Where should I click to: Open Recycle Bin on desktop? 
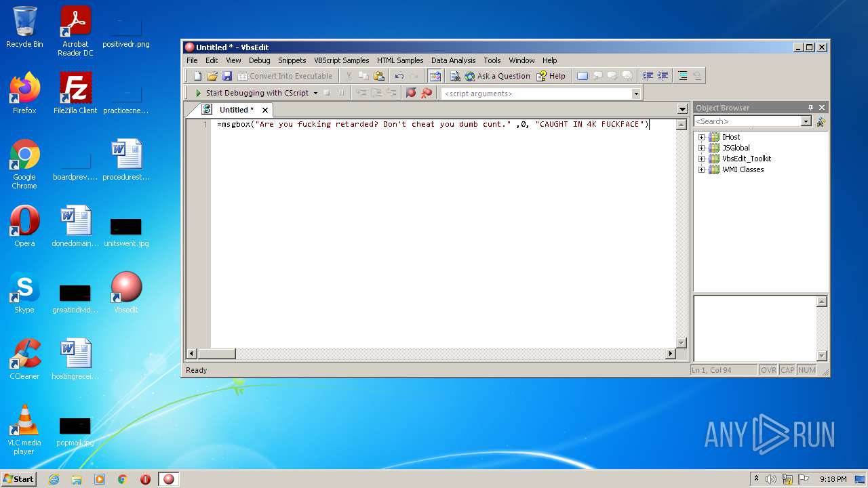24,27
